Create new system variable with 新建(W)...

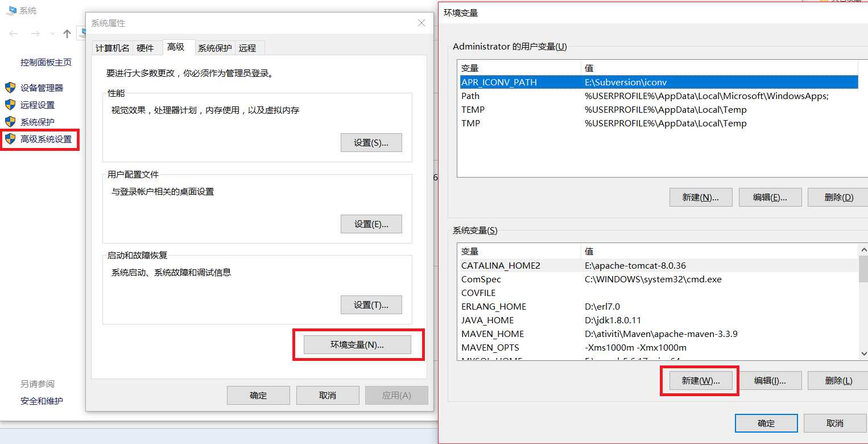pos(701,381)
